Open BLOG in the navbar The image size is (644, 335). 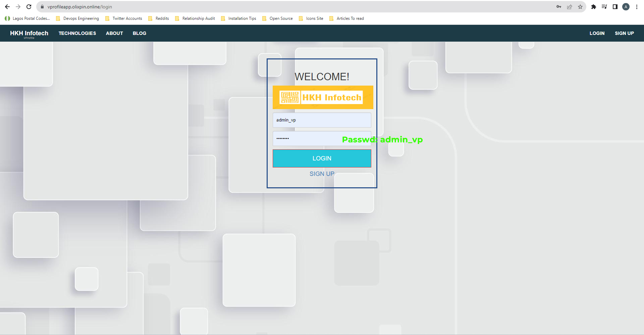point(140,33)
